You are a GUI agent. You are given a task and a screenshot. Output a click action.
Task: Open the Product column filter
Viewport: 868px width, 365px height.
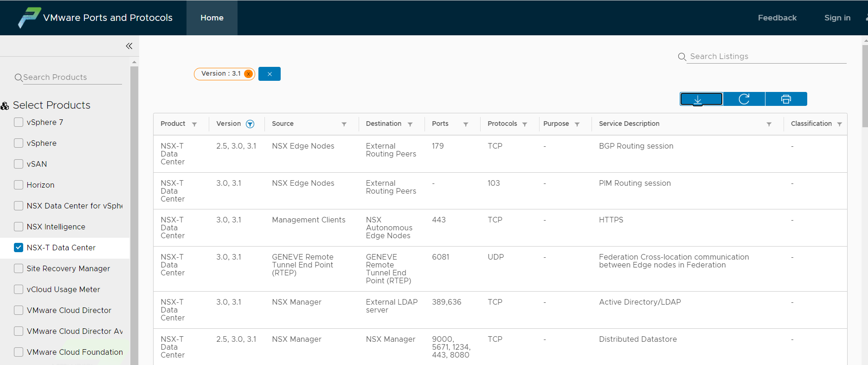coord(194,124)
